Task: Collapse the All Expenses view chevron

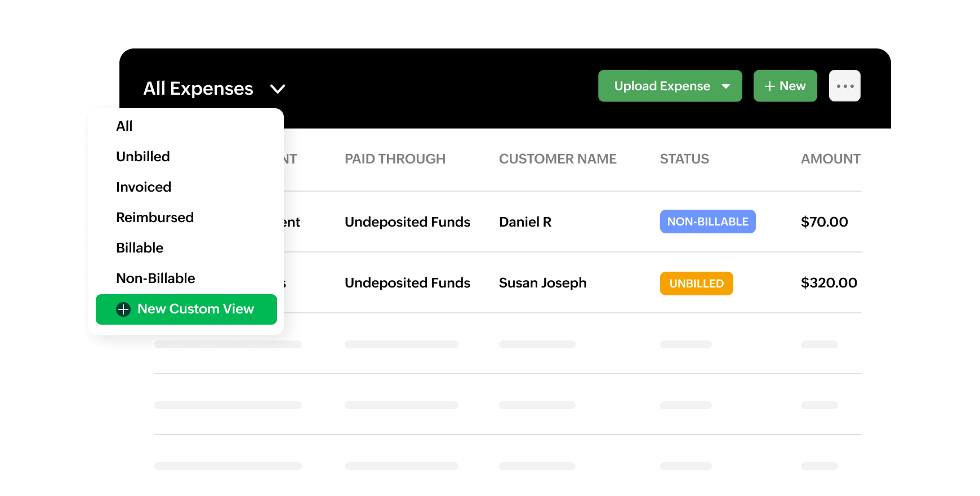Action: tap(278, 89)
